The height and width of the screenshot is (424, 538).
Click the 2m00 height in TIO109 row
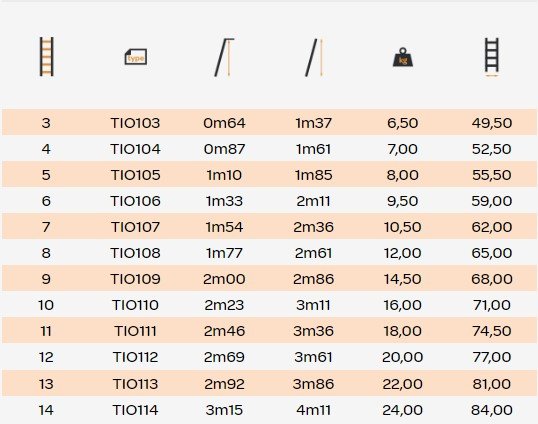click(x=224, y=279)
